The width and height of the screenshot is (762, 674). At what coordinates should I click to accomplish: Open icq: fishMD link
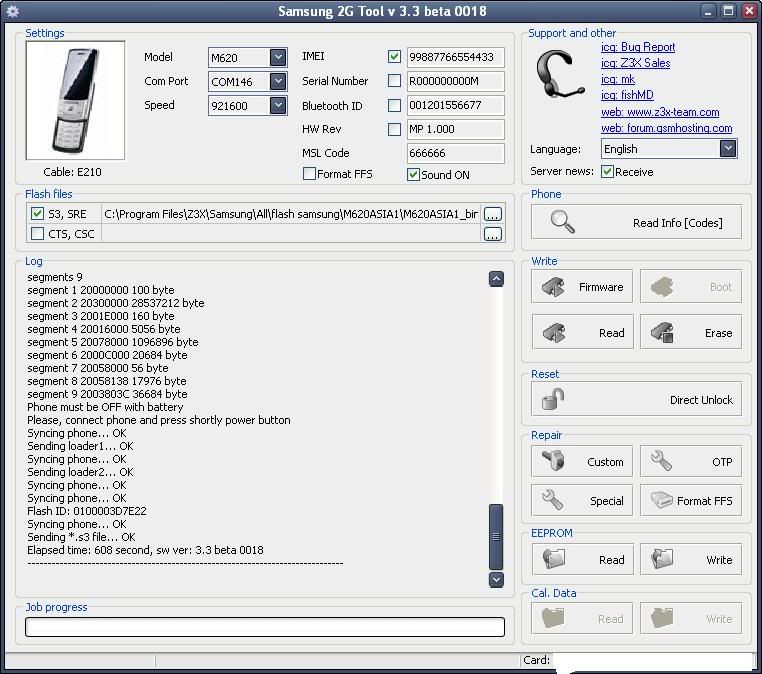627,95
